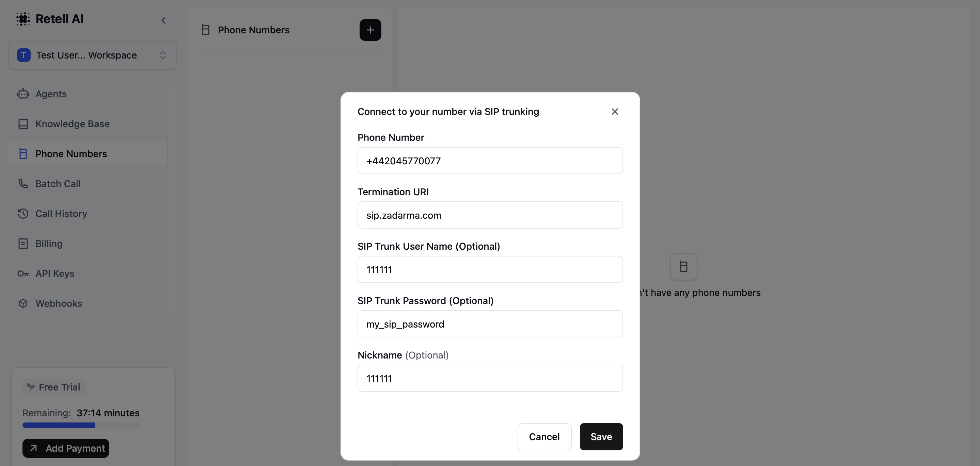The width and height of the screenshot is (980, 466).
Task: Save the SIP trunk number
Action: [x=601, y=437]
